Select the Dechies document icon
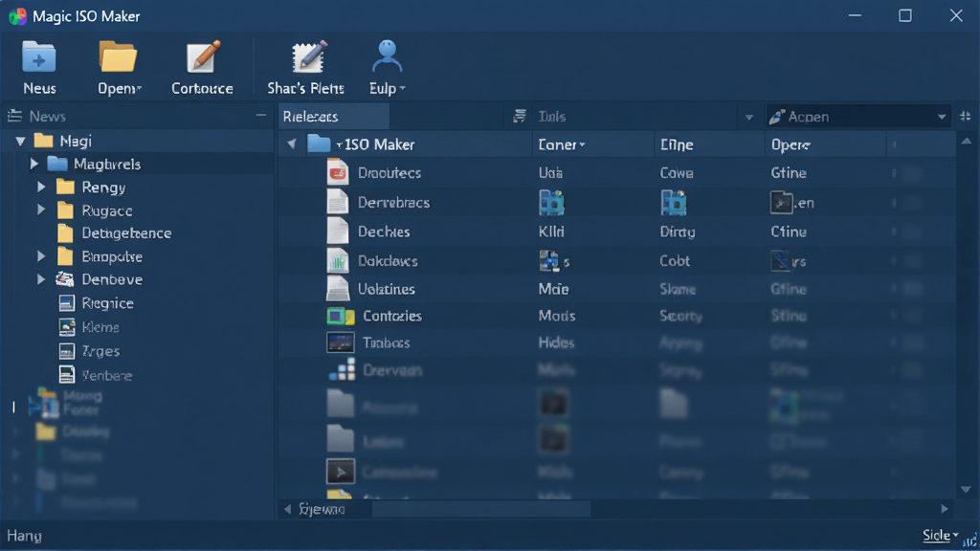 (338, 231)
